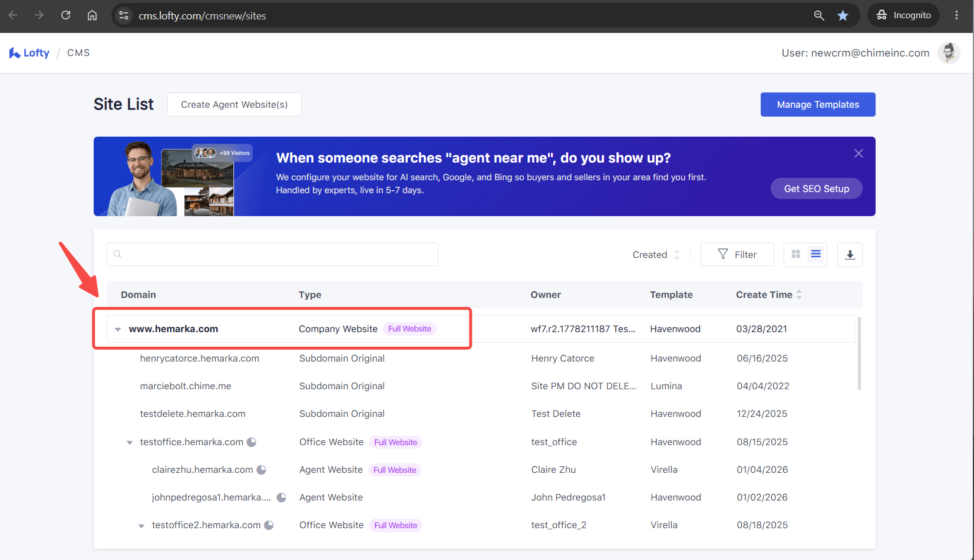Image resolution: width=974 pixels, height=560 pixels.
Task: Open Chrome three-dot menu
Action: tap(956, 15)
